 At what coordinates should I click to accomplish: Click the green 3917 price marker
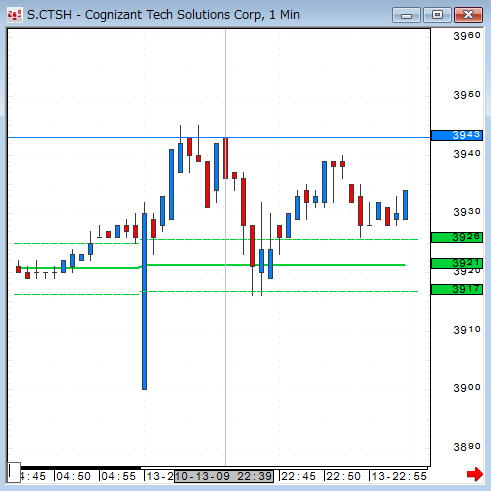[457, 289]
